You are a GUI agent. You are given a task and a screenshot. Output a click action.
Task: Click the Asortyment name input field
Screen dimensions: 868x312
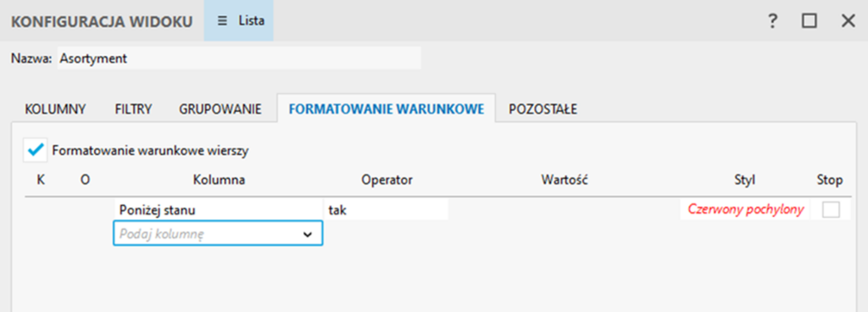point(238,58)
